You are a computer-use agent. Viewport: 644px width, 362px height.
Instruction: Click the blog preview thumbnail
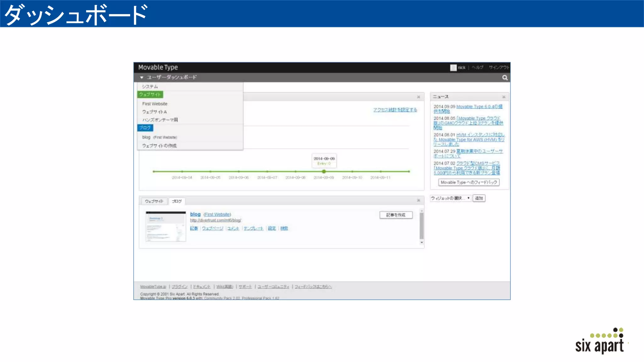pyautogui.click(x=166, y=227)
